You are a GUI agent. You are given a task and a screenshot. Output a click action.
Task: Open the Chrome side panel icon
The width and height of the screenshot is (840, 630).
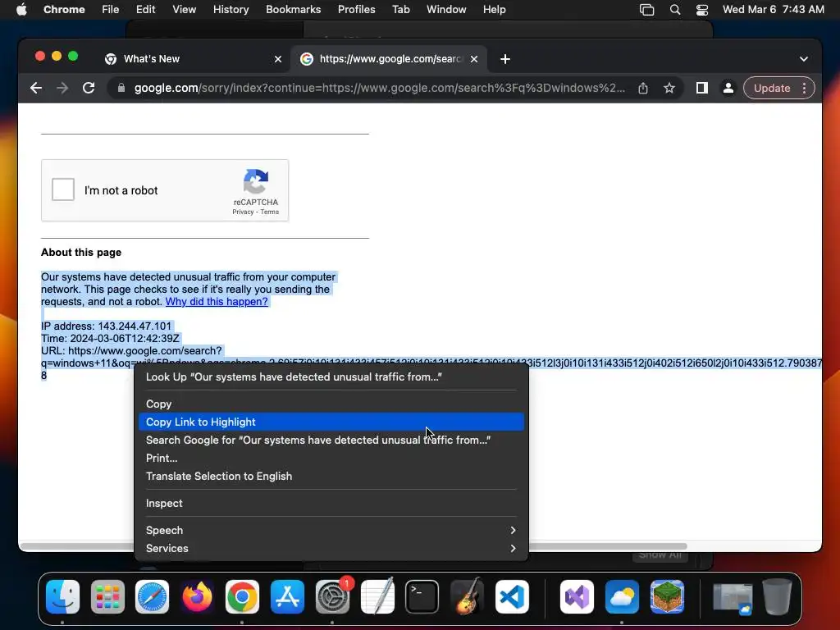[702, 88]
